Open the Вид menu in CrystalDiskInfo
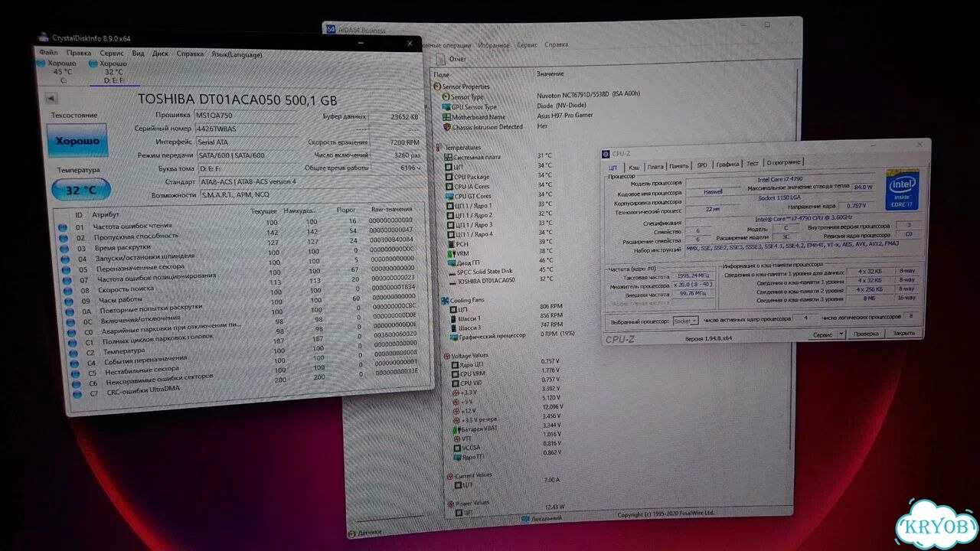Image resolution: width=980 pixels, height=551 pixels. (138, 54)
